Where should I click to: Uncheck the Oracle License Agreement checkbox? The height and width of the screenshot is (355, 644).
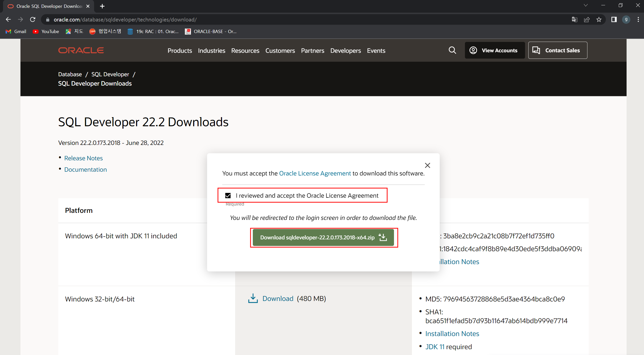(228, 195)
